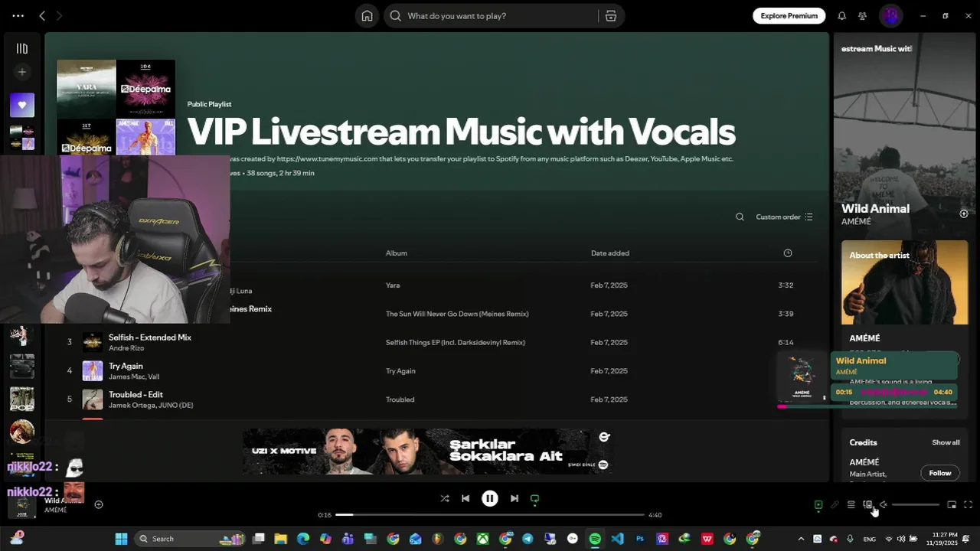Sort by the Date added column header
The width and height of the screenshot is (980, 551).
(610, 253)
